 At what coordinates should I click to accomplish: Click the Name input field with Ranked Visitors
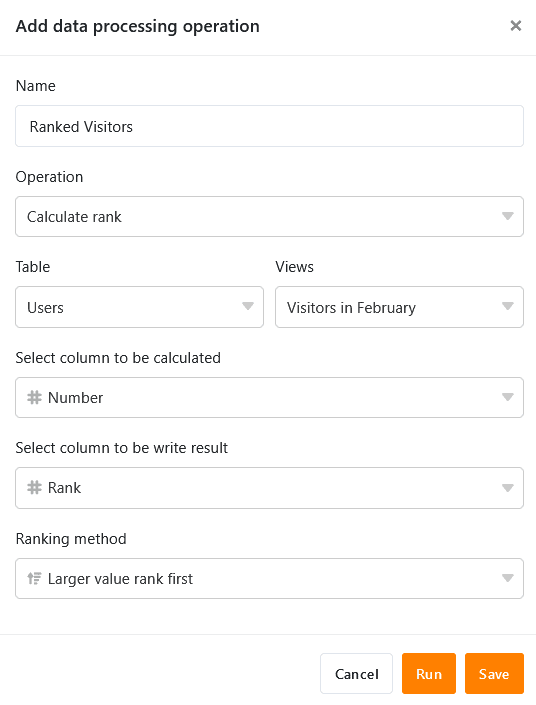point(269,126)
